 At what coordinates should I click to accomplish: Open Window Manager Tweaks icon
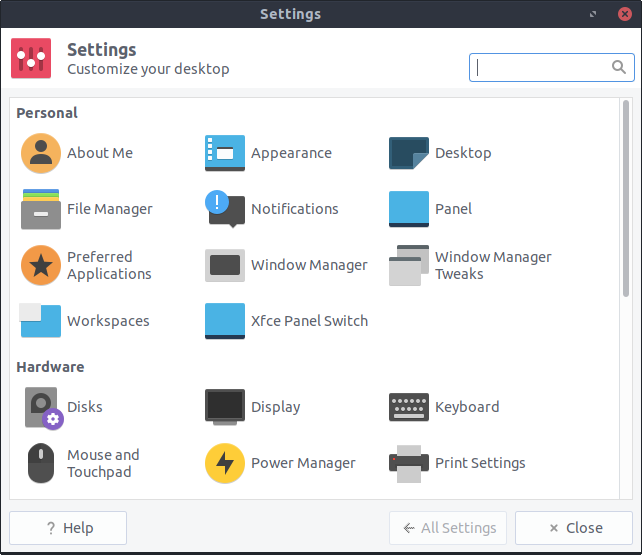click(409, 265)
